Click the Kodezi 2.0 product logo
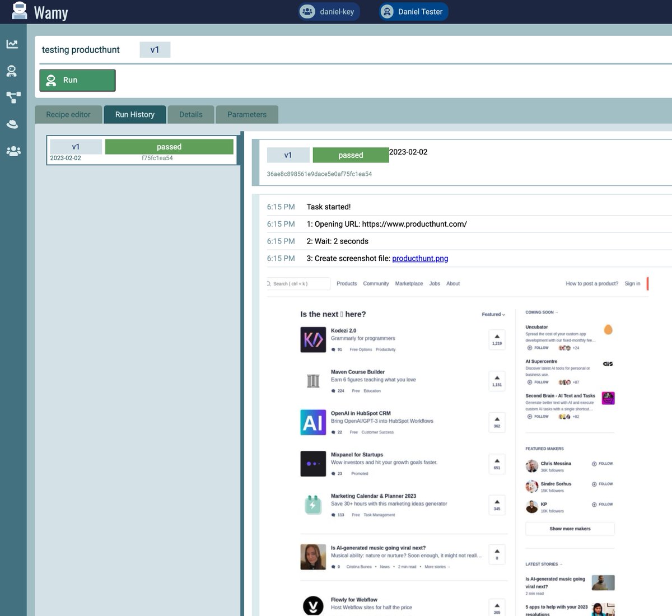The image size is (672, 616). coord(313,339)
